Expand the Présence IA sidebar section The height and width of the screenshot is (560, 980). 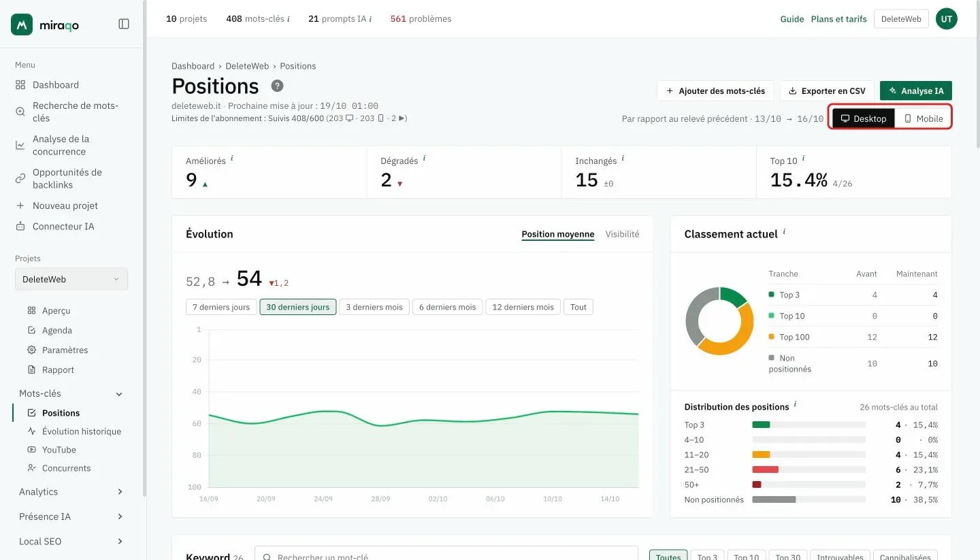120,516
